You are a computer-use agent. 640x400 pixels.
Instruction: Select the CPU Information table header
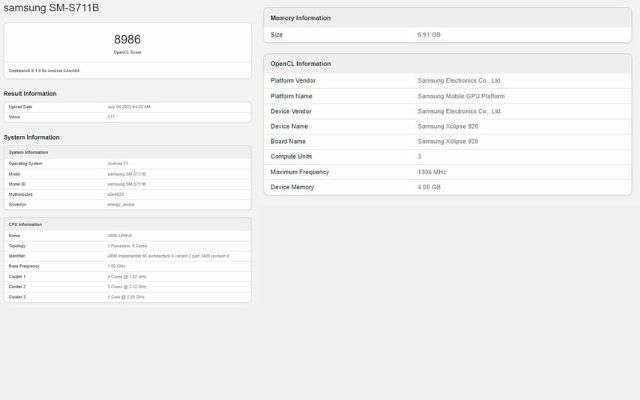127,224
